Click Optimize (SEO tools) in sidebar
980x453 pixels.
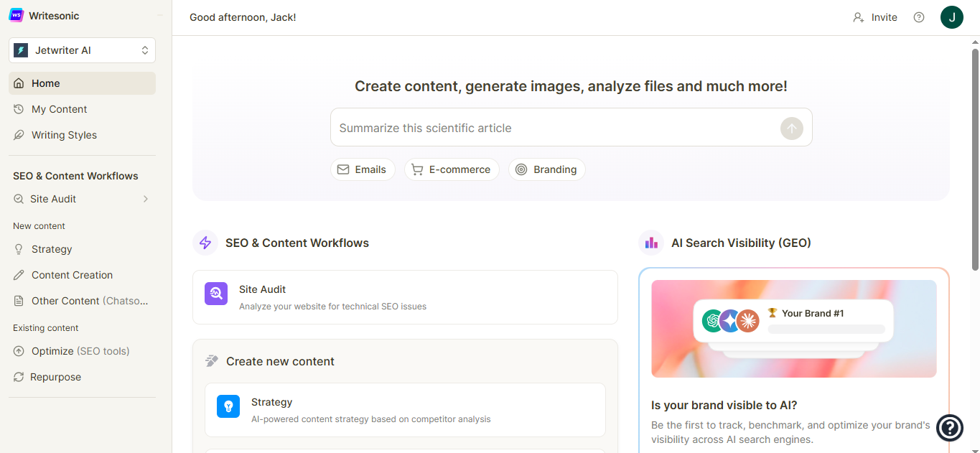pos(80,351)
